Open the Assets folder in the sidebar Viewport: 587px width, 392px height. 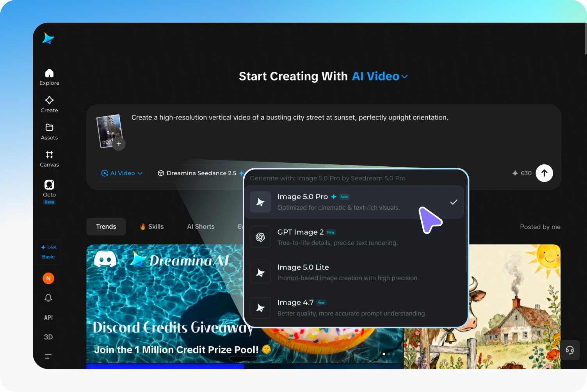[49, 132]
